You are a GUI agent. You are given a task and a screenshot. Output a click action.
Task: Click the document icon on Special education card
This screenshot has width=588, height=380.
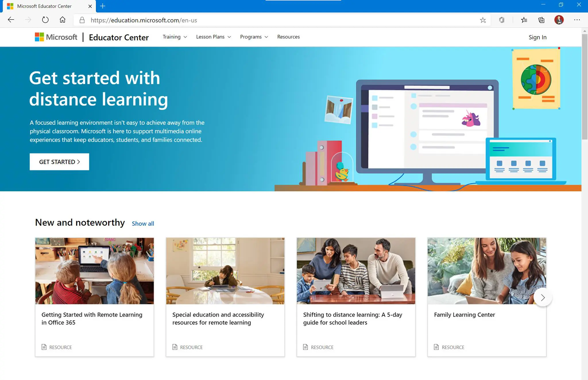tap(175, 347)
